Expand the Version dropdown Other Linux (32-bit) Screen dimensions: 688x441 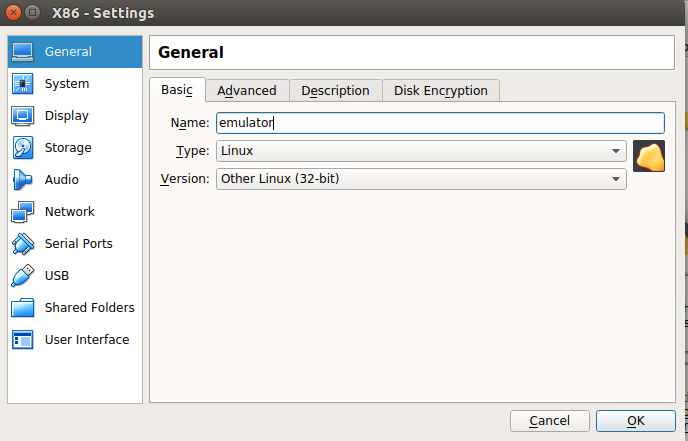[x=421, y=179]
